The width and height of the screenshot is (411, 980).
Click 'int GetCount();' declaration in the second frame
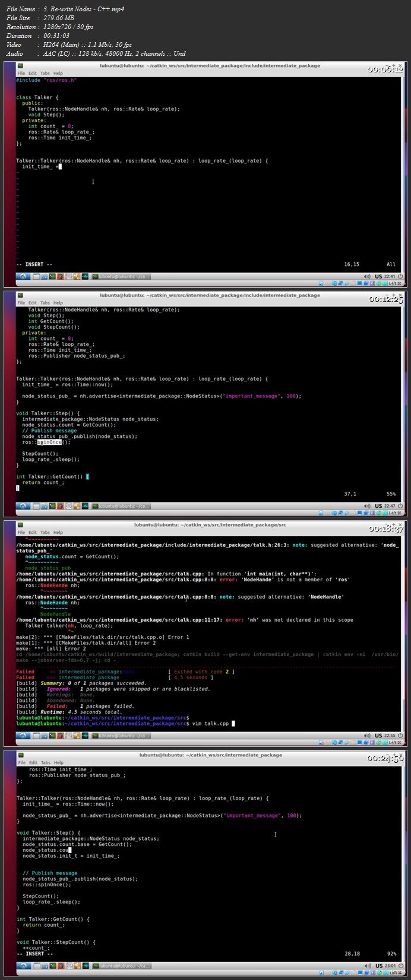click(x=50, y=322)
